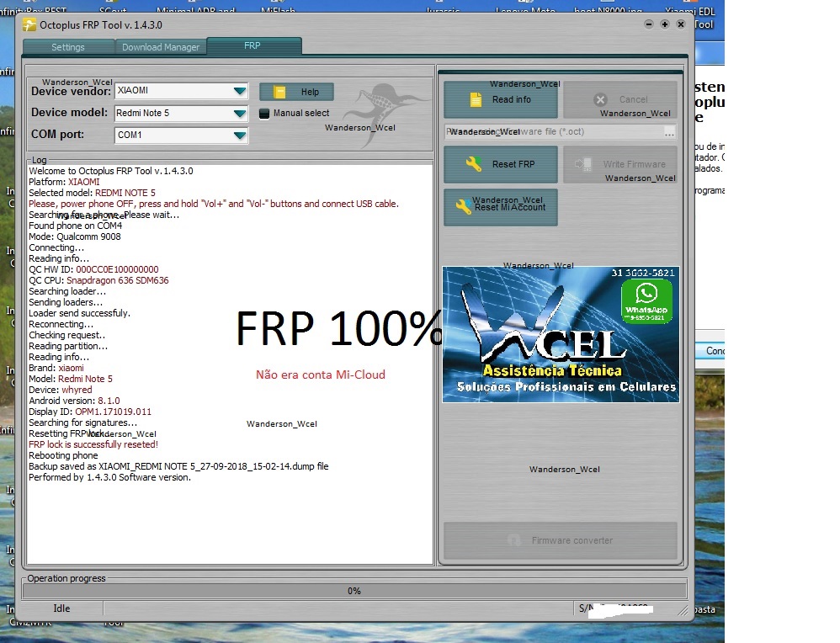
Task: Click log line 'Mode: Qualcomm 9008'
Action: pos(74,236)
